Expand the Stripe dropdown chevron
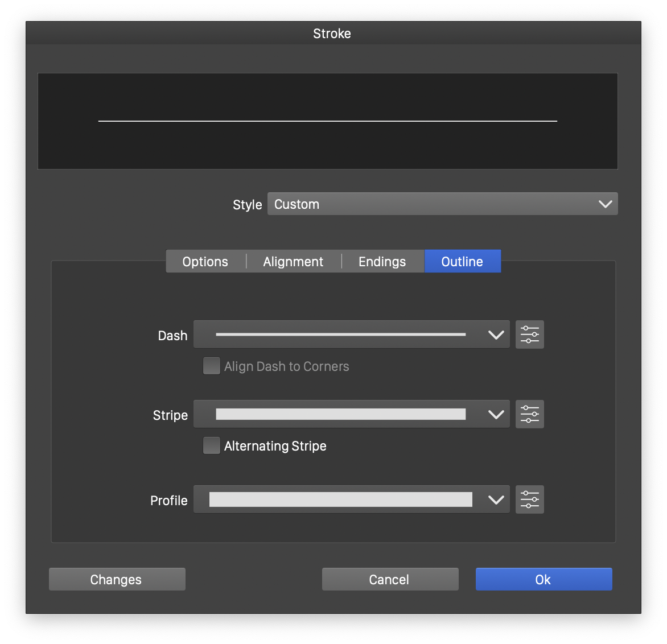667x644 pixels. coord(496,414)
